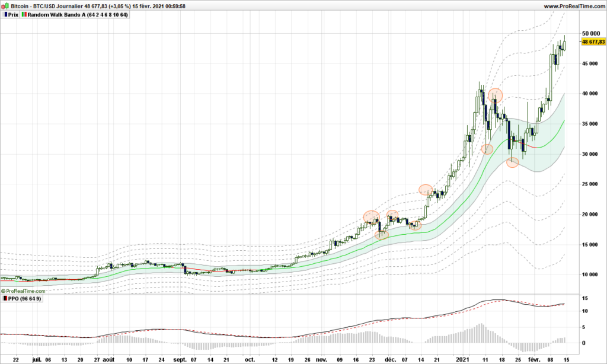Click the 'oct.' date label on time axis

point(250,359)
